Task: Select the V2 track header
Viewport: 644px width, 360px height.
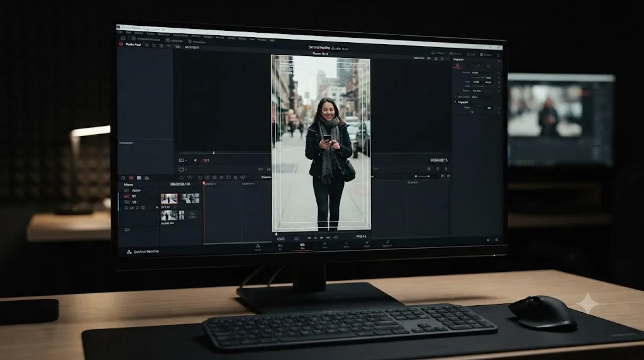Action: click(x=134, y=202)
